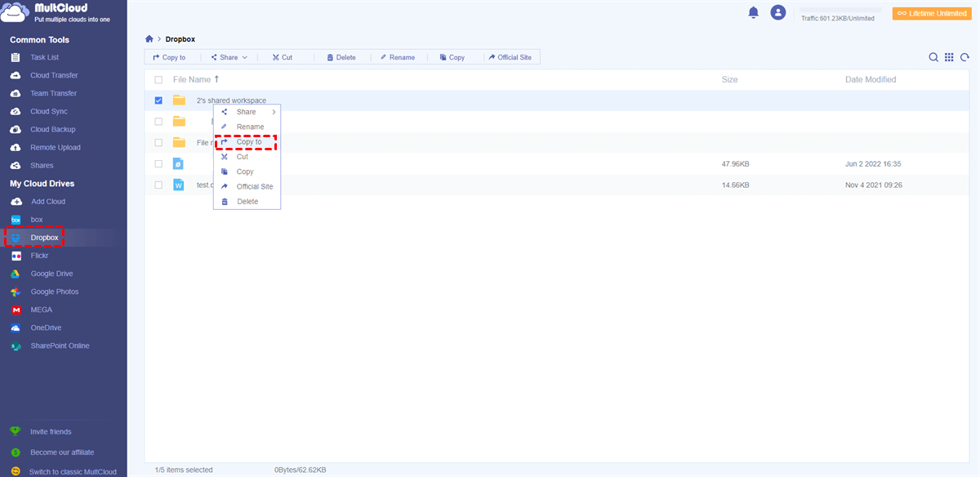
Task: Select the Flickr cloud drive
Action: pyautogui.click(x=39, y=256)
